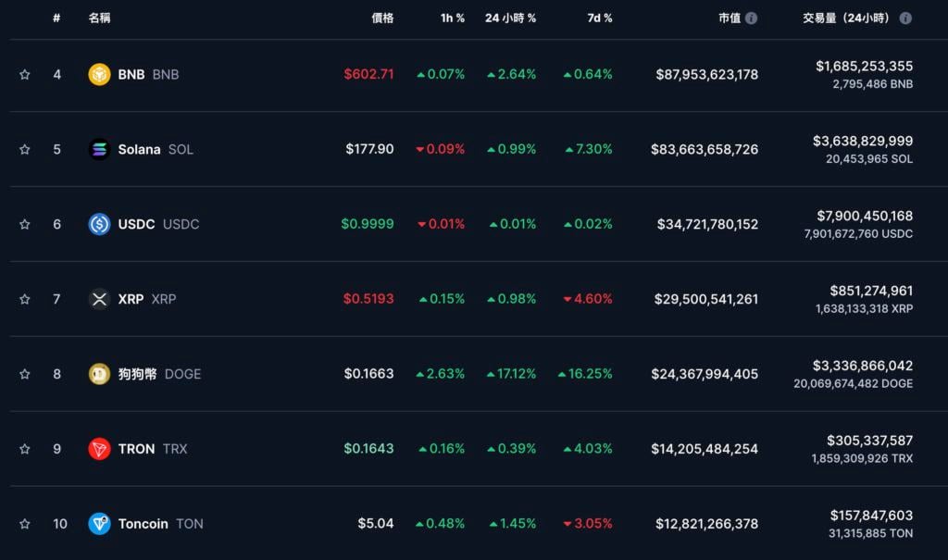Click the USDC coin logo icon

point(99,224)
